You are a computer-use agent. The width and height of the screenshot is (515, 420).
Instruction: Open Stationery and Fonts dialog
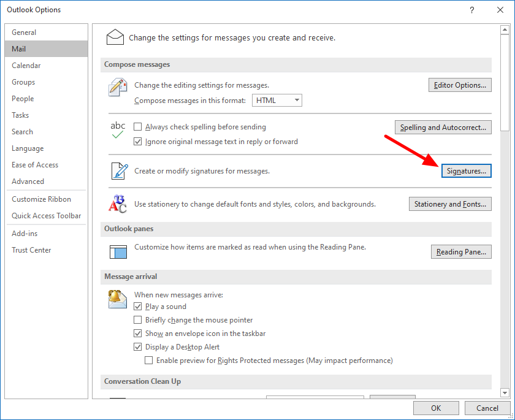coord(450,204)
